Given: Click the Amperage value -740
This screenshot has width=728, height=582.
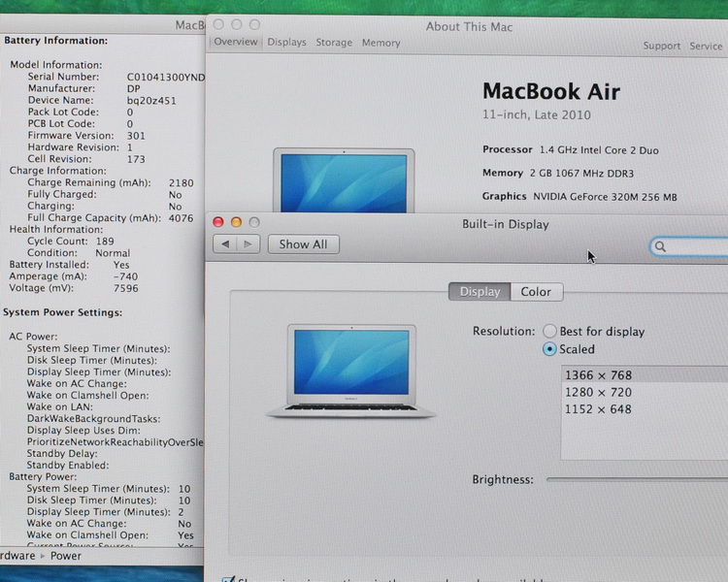Looking at the screenshot, I should [x=125, y=276].
